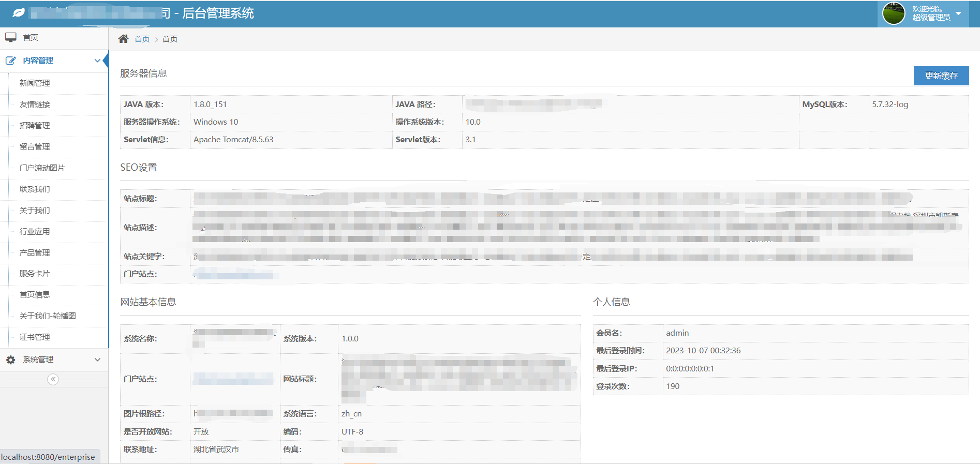Image resolution: width=980 pixels, height=464 pixels.
Task: Open 服务卡片 in the sidebar
Action: (35, 273)
